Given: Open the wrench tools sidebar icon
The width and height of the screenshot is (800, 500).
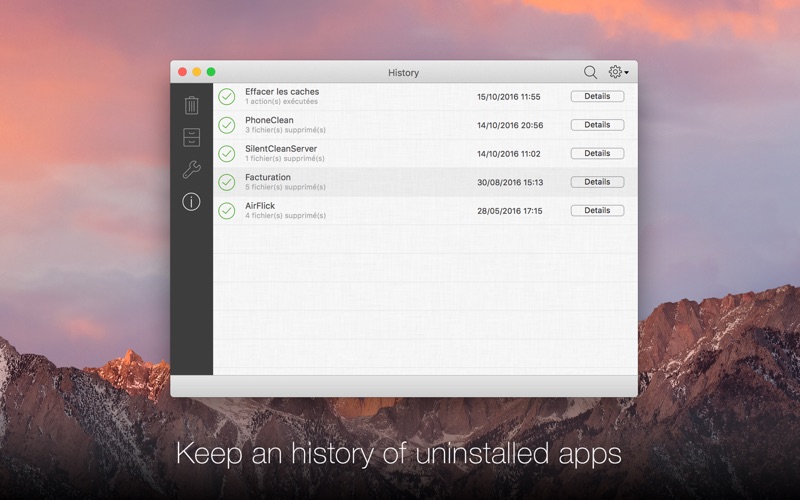Looking at the screenshot, I should pos(191,169).
